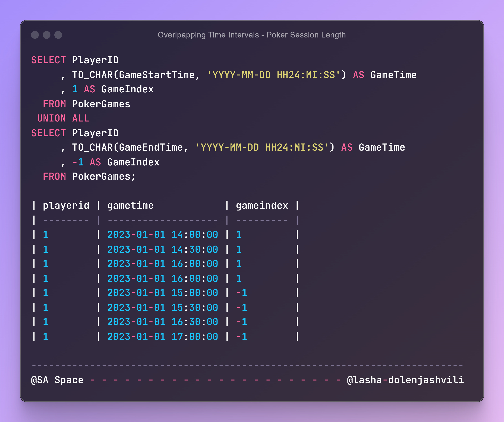Click the 16:30:00 gametime cell

[163, 322]
